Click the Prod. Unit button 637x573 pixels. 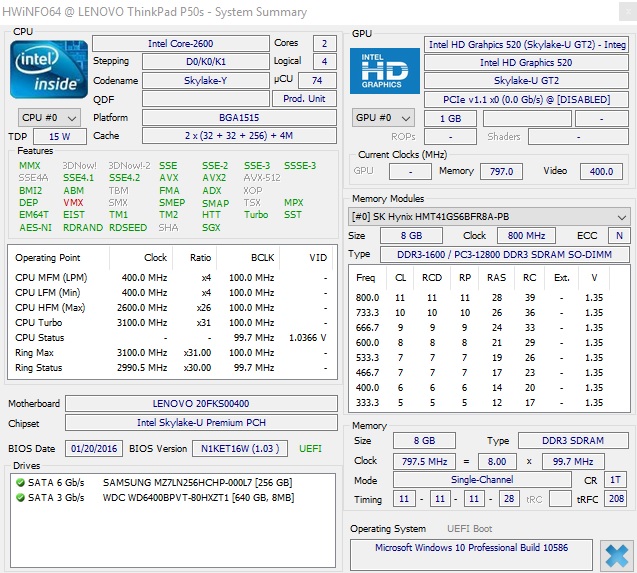304,99
